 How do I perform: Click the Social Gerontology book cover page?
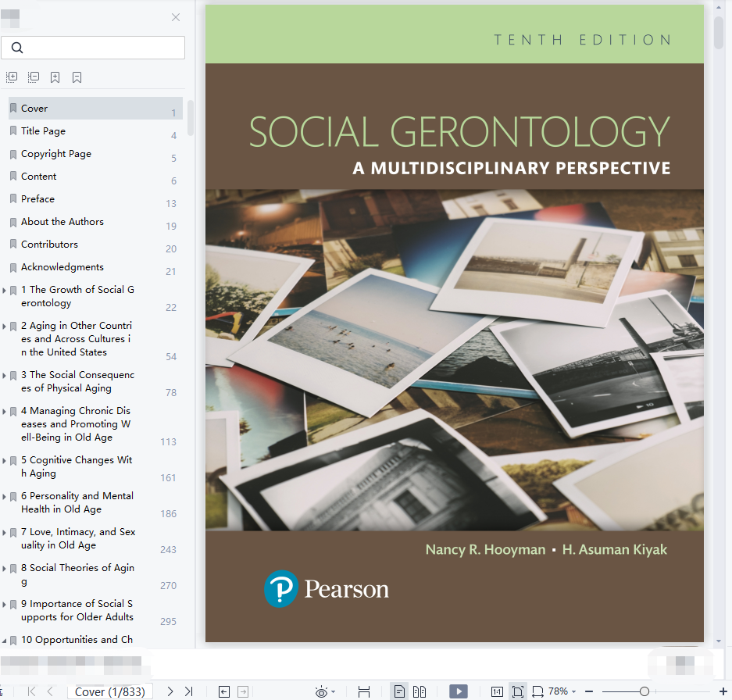(x=454, y=323)
